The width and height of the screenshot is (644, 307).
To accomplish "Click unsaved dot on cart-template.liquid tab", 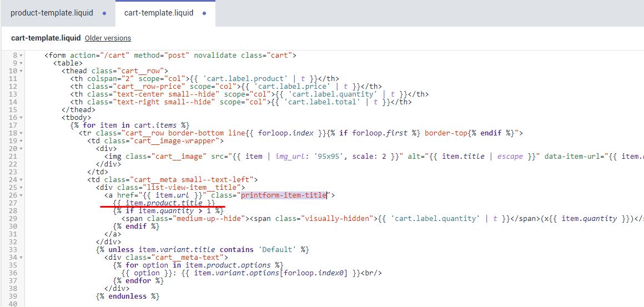I will tap(204, 13).
